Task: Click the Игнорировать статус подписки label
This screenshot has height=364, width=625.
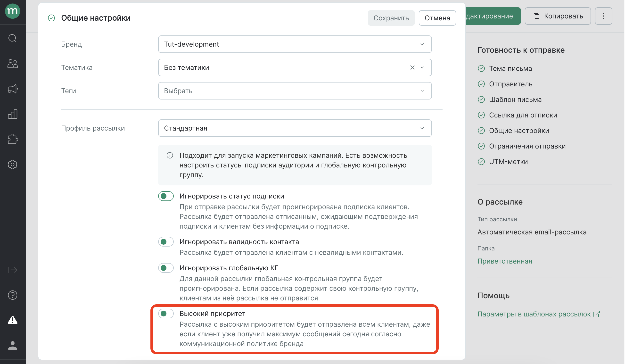Action: point(232,196)
